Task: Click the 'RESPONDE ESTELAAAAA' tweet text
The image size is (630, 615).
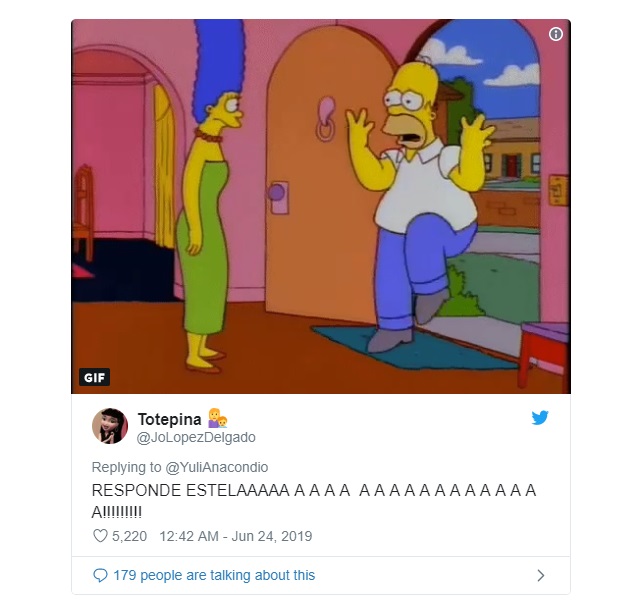Action: (314, 501)
